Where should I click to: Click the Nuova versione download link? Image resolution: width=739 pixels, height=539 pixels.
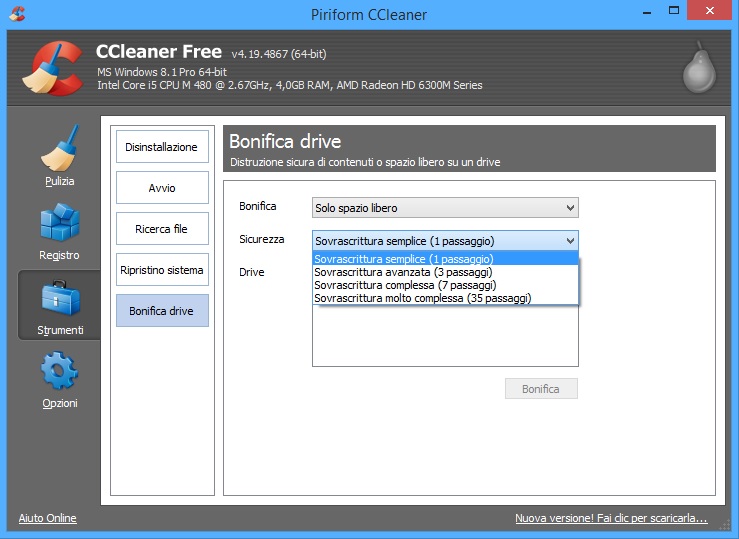[x=611, y=518]
